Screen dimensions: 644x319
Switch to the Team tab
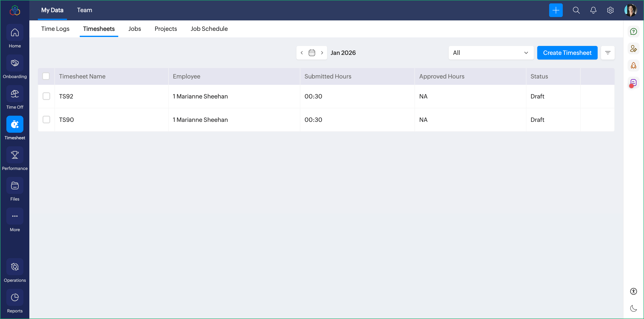tap(84, 10)
